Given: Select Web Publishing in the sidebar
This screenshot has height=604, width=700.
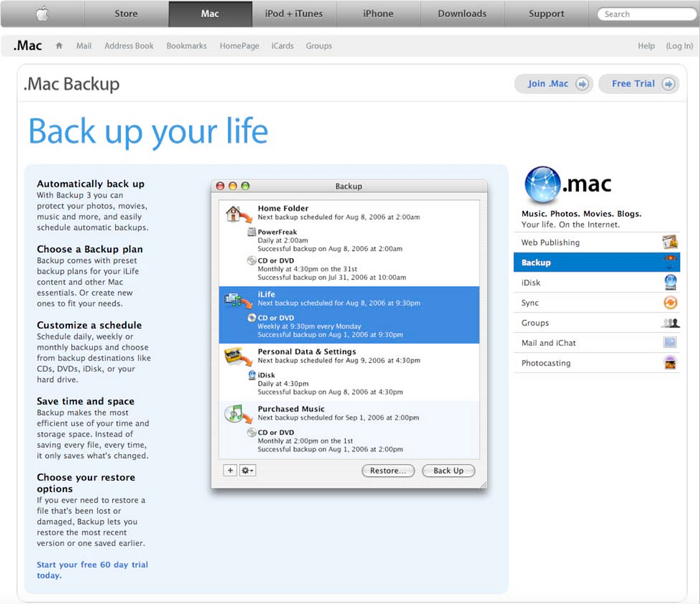Looking at the screenshot, I should [597, 242].
